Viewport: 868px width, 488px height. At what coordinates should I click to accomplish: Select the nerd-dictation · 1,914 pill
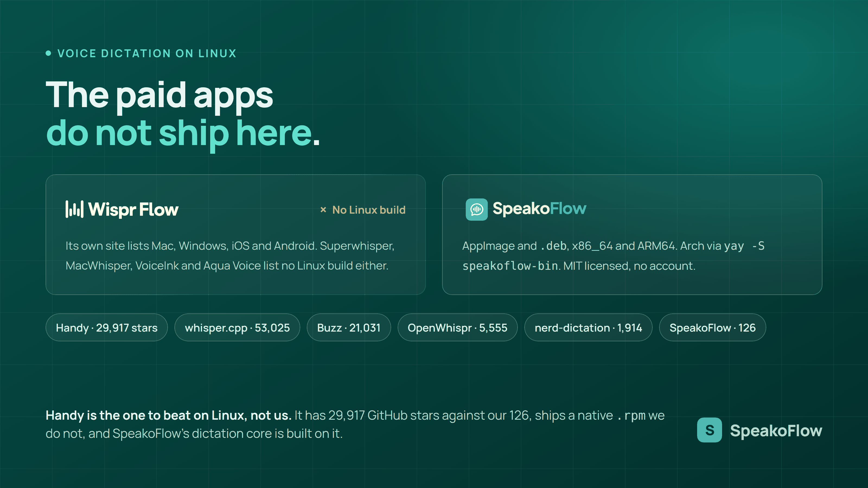tap(588, 327)
